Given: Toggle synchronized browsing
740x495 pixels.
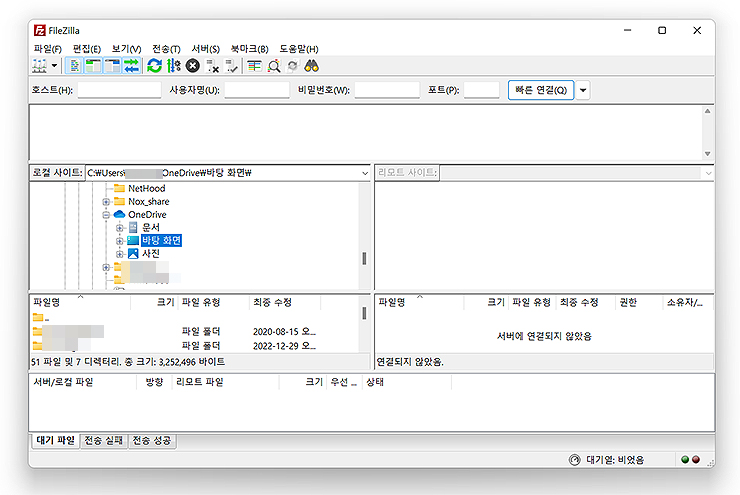Looking at the screenshot, I should click(293, 66).
